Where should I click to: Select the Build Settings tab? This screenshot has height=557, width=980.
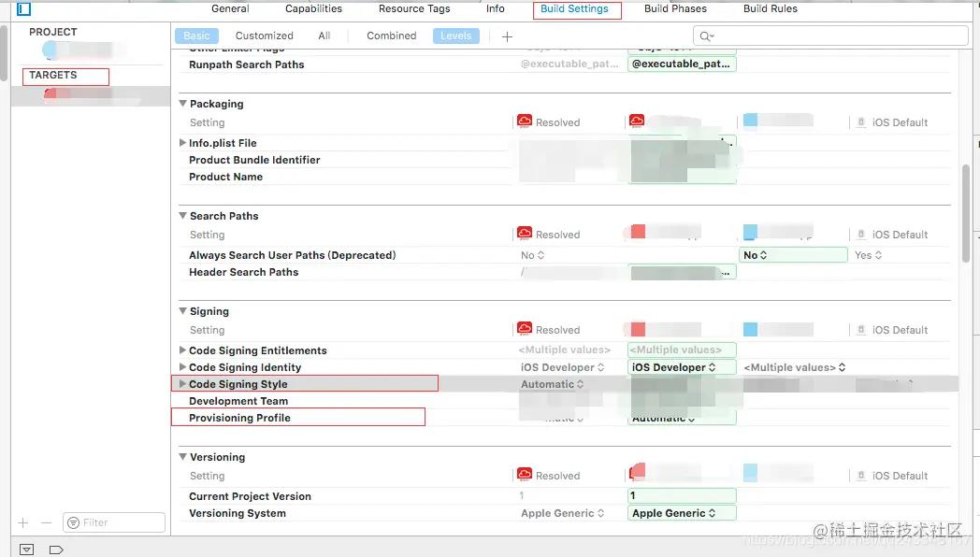click(x=574, y=8)
